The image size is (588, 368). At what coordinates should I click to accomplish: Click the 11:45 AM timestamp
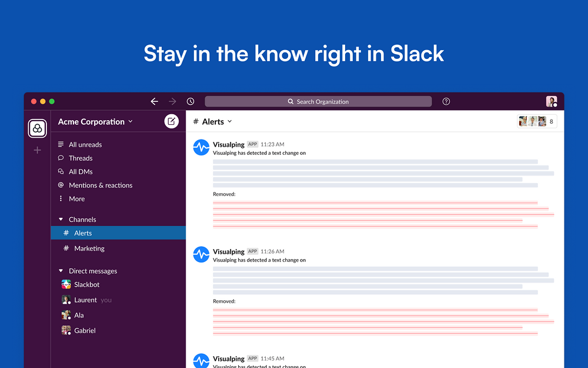click(272, 358)
